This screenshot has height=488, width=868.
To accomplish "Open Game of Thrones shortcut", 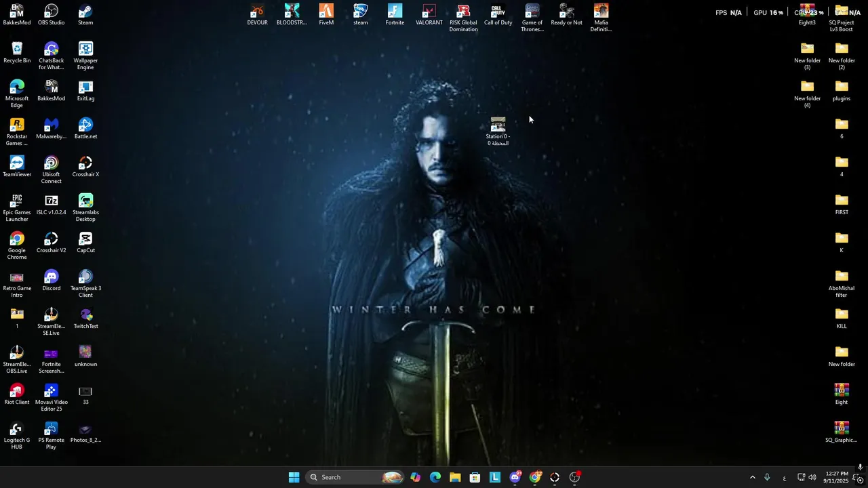I will [532, 18].
